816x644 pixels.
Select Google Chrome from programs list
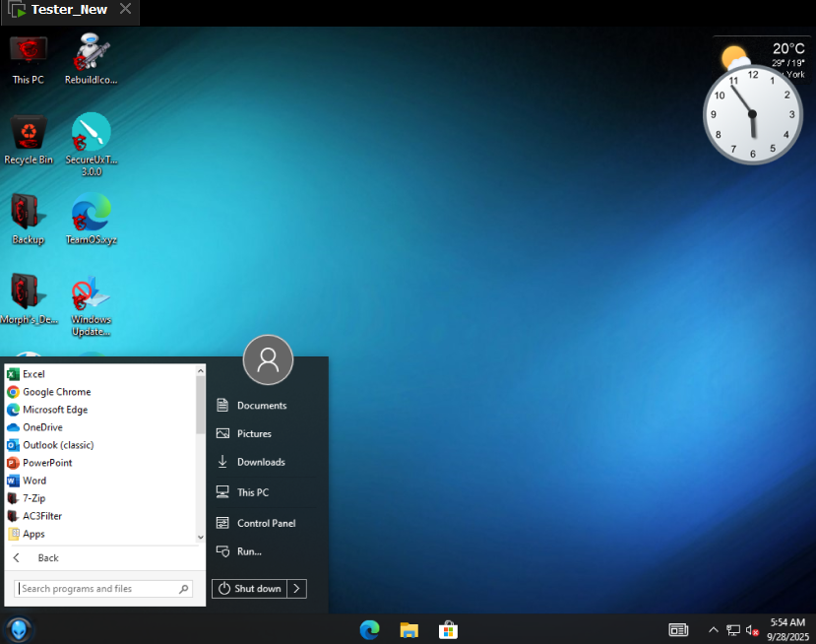tap(56, 392)
